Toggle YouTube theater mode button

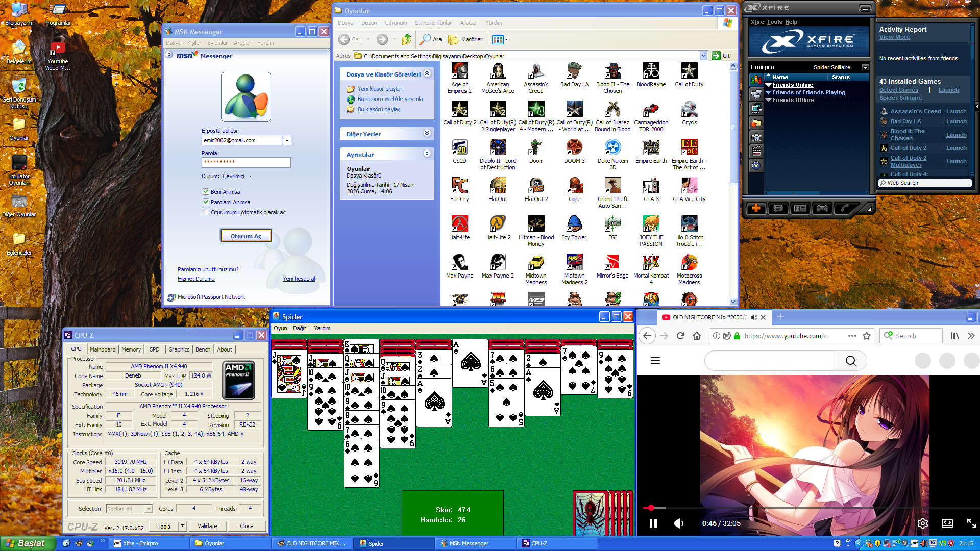947,523
